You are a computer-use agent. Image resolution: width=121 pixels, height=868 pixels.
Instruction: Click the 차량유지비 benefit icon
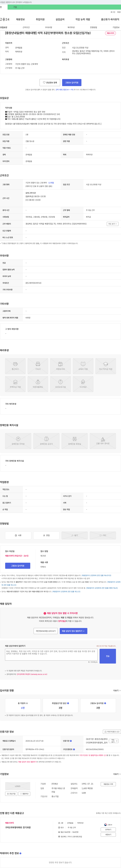coord(60,366)
